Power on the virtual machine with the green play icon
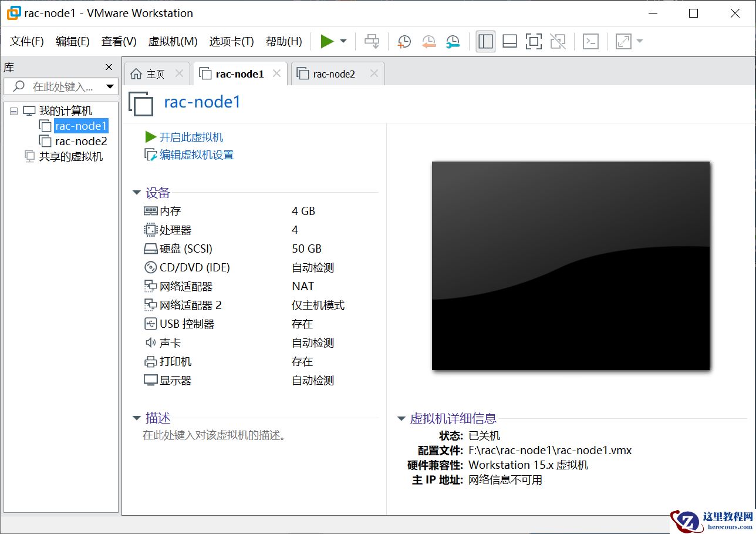Viewport: 756px width, 534px height. [328, 41]
